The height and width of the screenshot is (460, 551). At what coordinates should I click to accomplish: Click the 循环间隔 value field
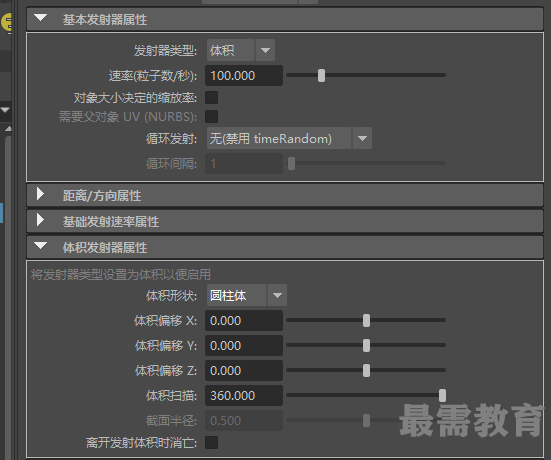pyautogui.click(x=244, y=163)
